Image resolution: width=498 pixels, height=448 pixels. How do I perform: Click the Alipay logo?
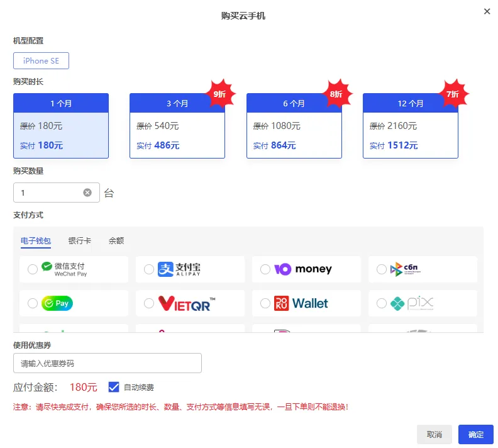click(x=179, y=269)
